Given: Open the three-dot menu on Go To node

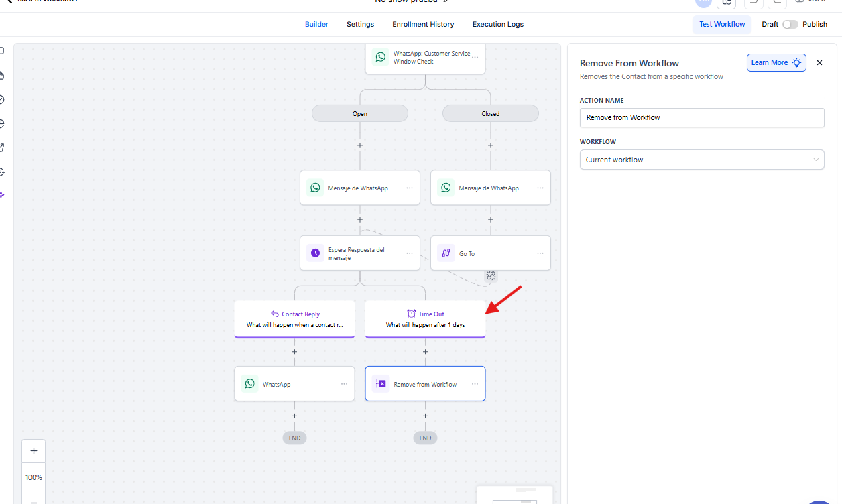Looking at the screenshot, I should pyautogui.click(x=540, y=253).
